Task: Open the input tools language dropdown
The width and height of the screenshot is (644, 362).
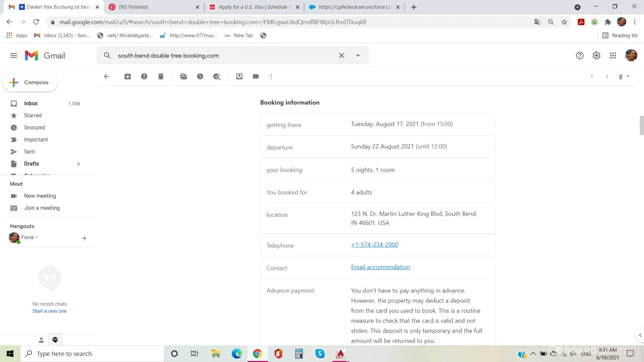Action: [628, 76]
